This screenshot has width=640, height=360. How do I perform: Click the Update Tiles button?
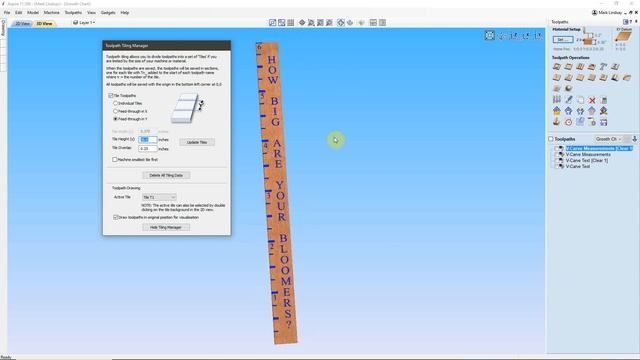coord(197,142)
